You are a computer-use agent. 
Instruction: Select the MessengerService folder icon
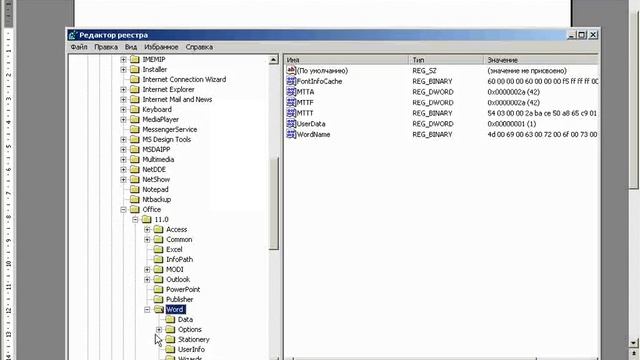[135, 129]
